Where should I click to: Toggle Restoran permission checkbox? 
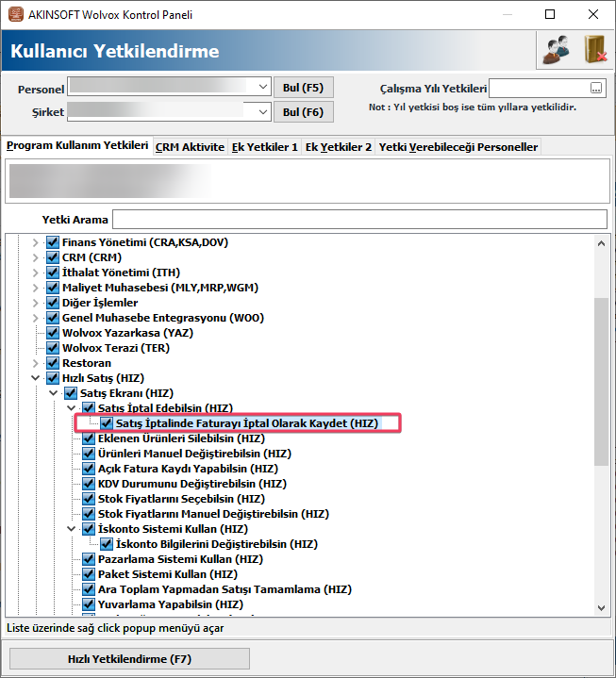[54, 363]
